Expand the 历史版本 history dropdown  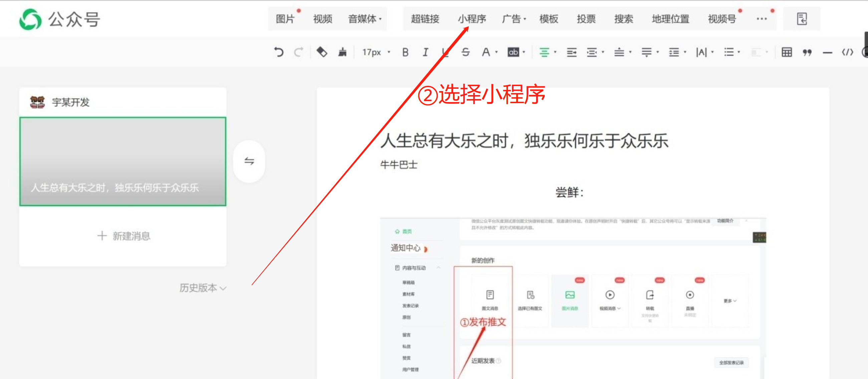click(x=203, y=288)
